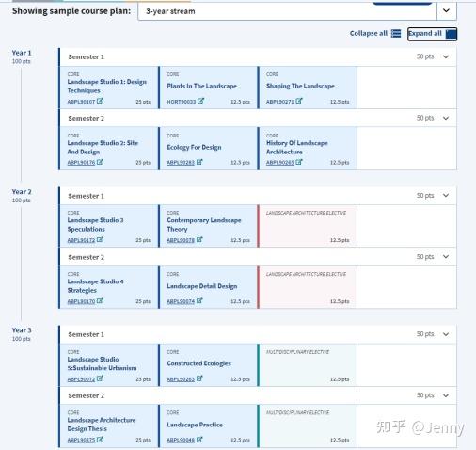Open external link icon for Ecology For Design
This screenshot has height=450, width=476.
point(199,162)
